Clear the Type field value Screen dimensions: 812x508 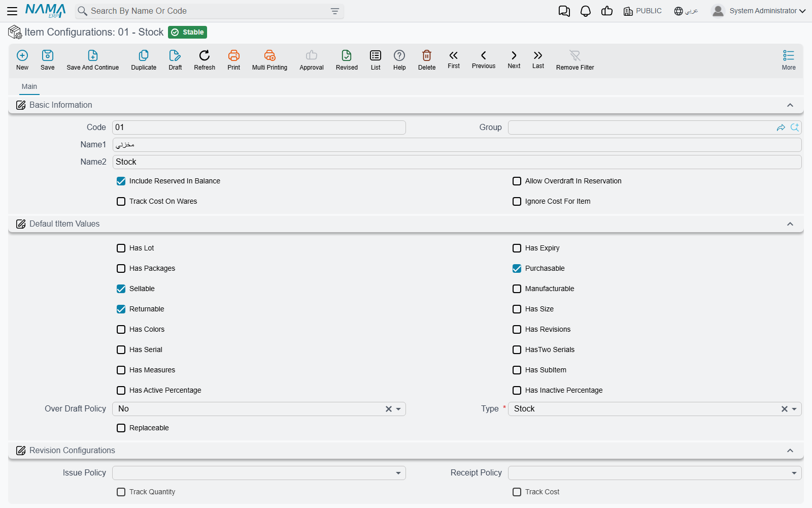coord(785,409)
